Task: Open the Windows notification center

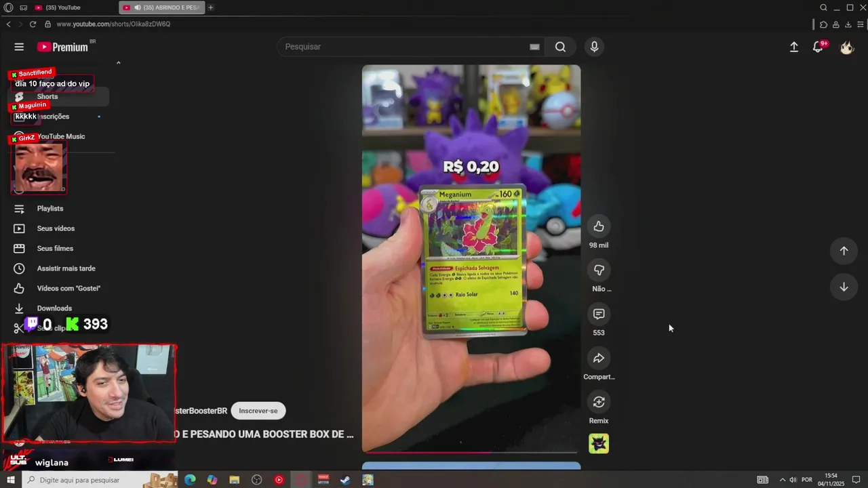Action: (x=857, y=480)
